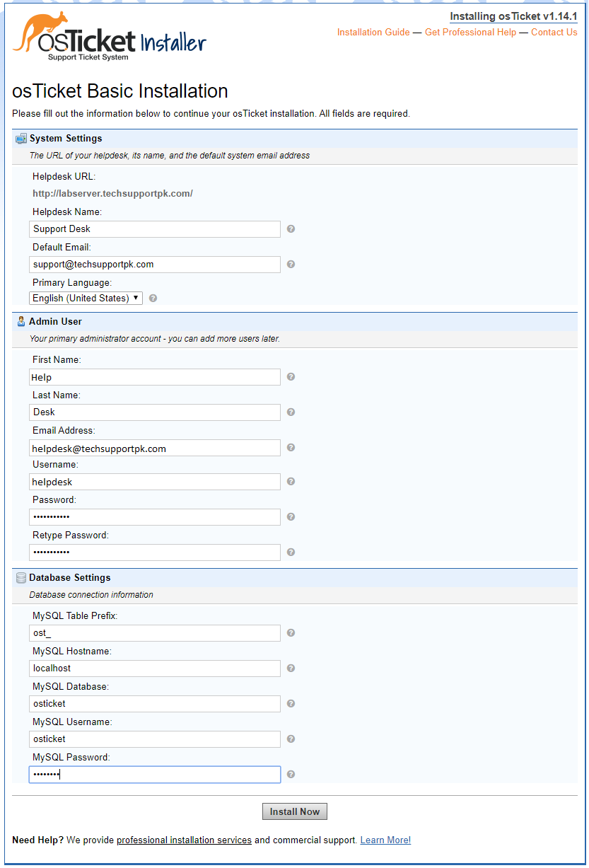Focus the admin Email Address field
Viewport: 589px width, 868px height.
[x=155, y=448]
